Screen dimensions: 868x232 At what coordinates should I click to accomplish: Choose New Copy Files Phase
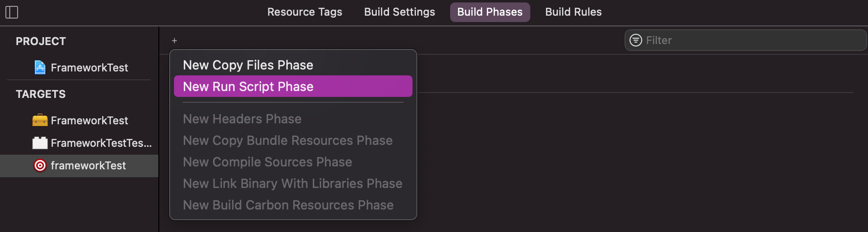[x=248, y=65]
